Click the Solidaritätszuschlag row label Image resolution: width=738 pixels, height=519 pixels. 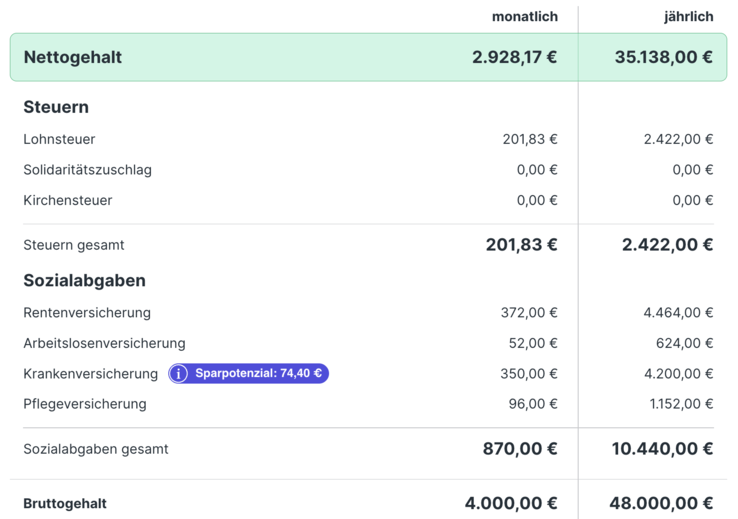[x=88, y=170]
